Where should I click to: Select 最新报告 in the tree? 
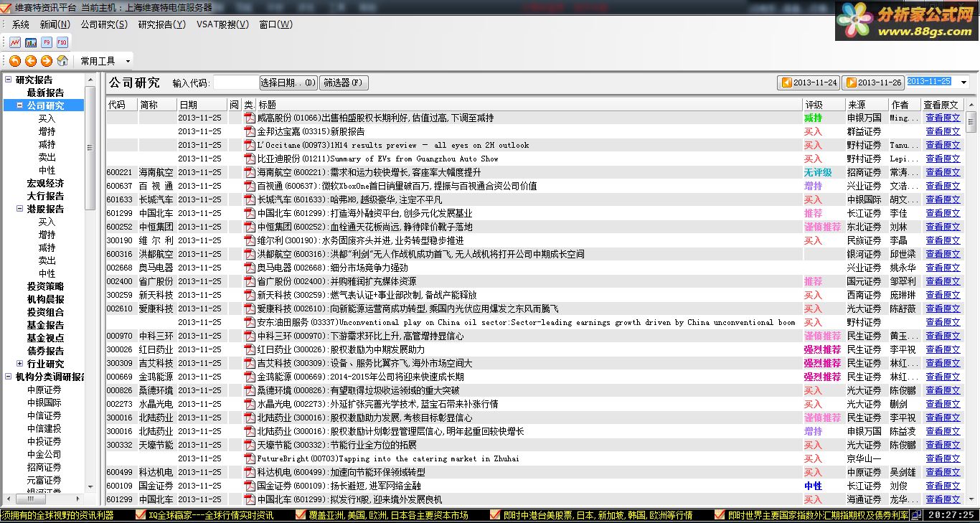pyautogui.click(x=45, y=93)
